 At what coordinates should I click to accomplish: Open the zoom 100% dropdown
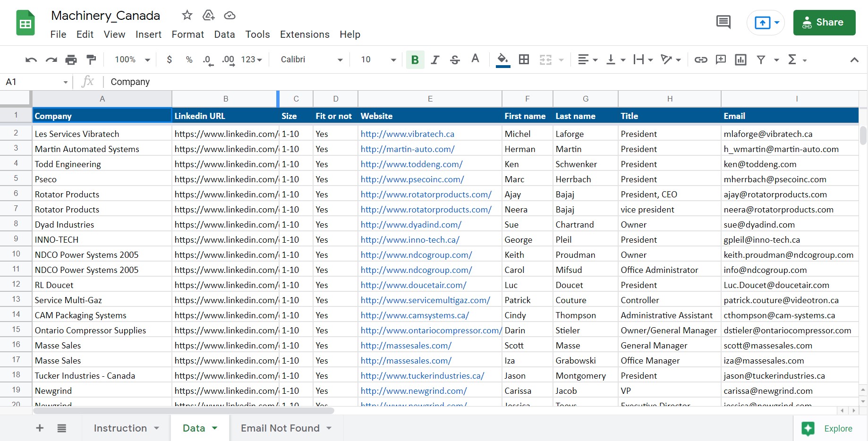click(133, 59)
